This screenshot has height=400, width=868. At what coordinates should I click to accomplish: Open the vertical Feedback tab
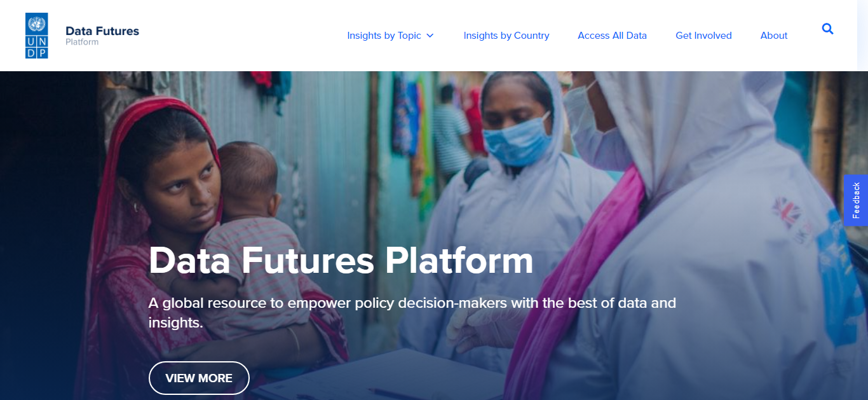pyautogui.click(x=856, y=200)
